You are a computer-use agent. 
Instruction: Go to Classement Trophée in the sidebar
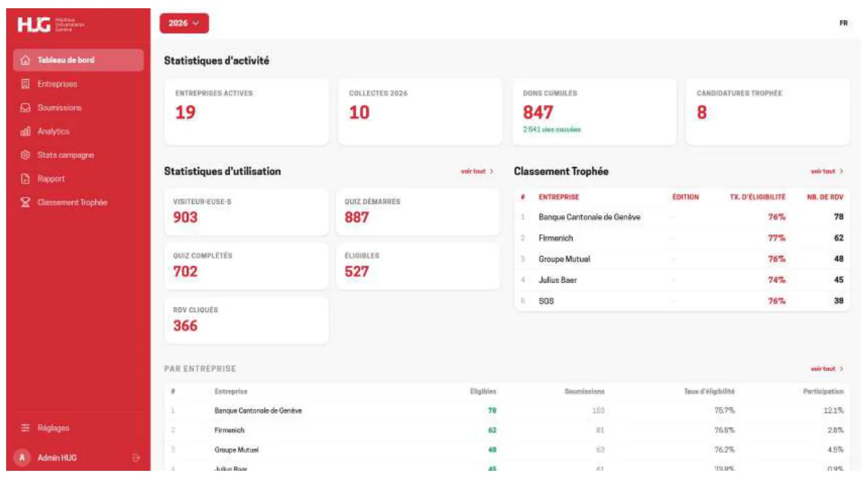[x=78, y=203]
